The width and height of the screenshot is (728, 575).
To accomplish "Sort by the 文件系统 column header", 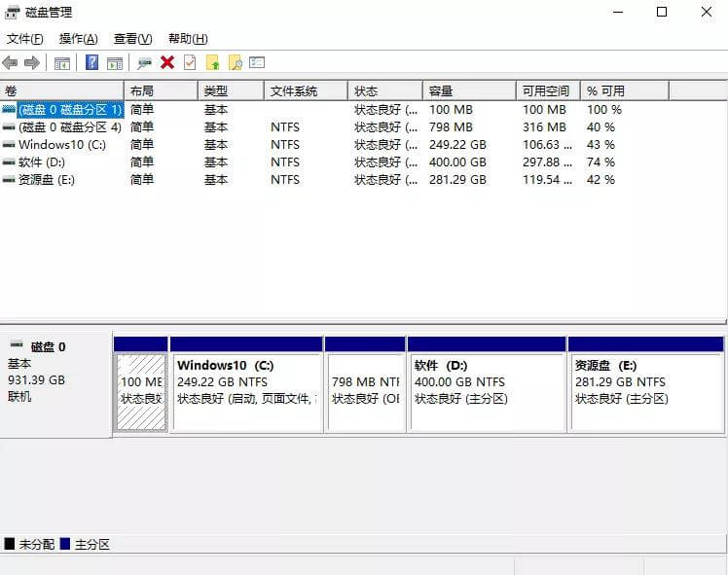I will pos(306,90).
